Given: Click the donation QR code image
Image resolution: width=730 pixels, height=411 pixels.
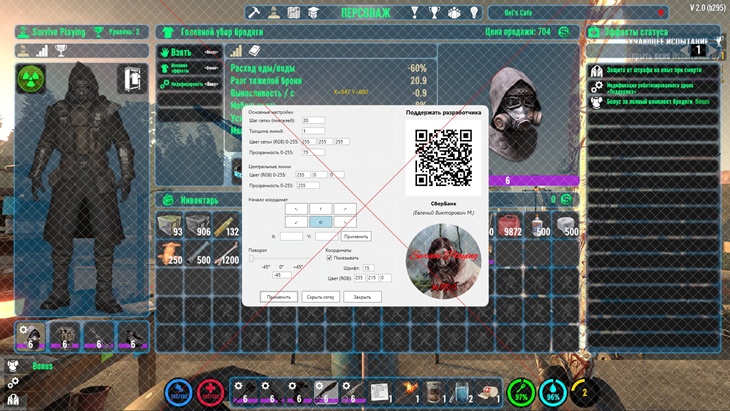Looking at the screenshot, I should click(x=444, y=158).
